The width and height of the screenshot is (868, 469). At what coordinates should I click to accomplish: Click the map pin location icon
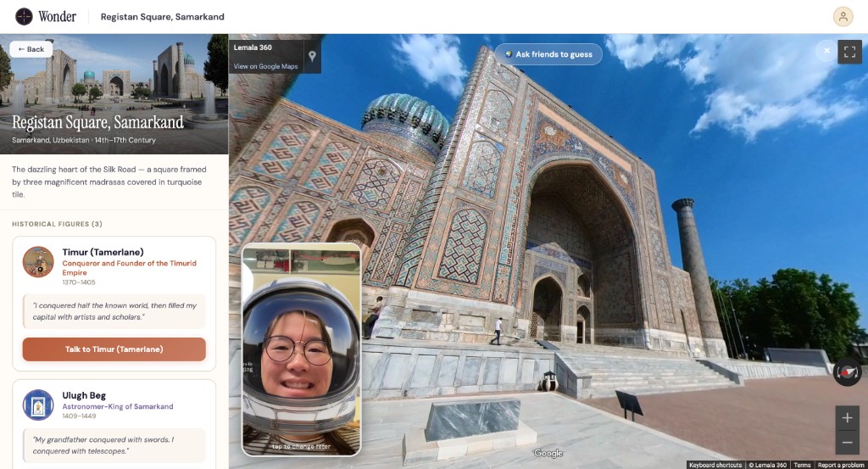tap(312, 56)
